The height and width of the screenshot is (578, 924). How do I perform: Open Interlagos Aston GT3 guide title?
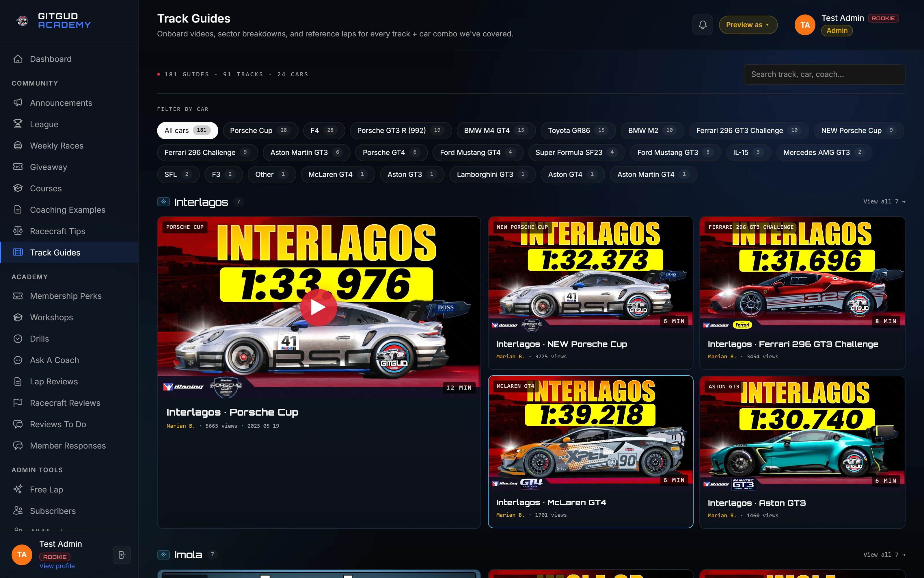click(757, 503)
